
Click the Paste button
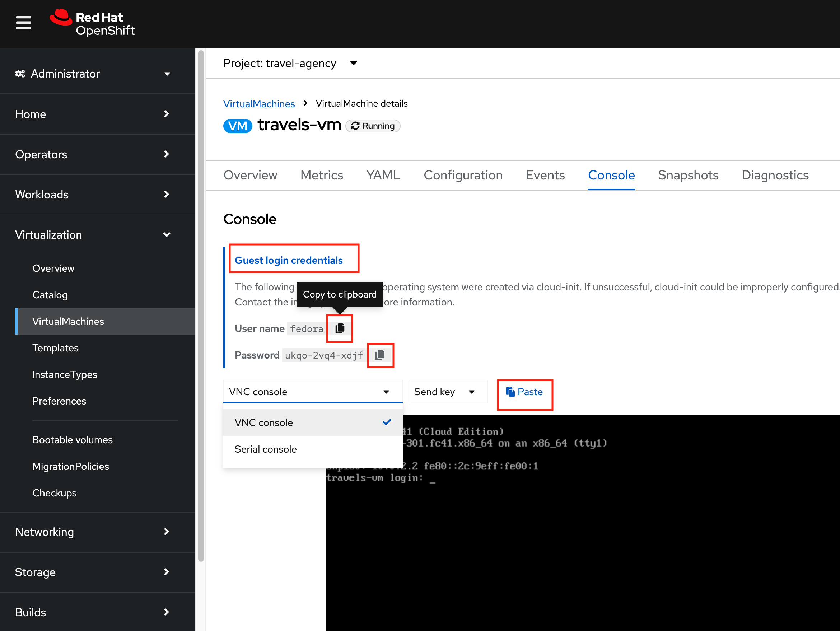click(x=524, y=392)
